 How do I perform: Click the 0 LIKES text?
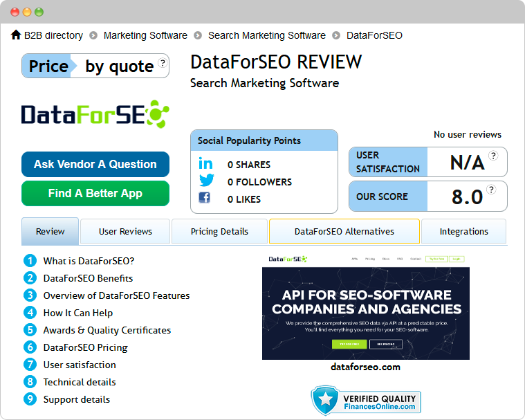(x=243, y=199)
